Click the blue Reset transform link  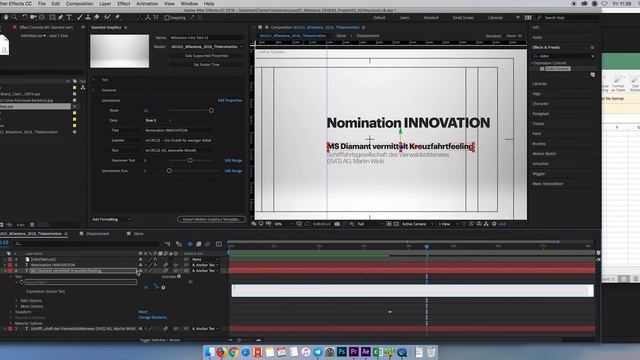pos(143,312)
